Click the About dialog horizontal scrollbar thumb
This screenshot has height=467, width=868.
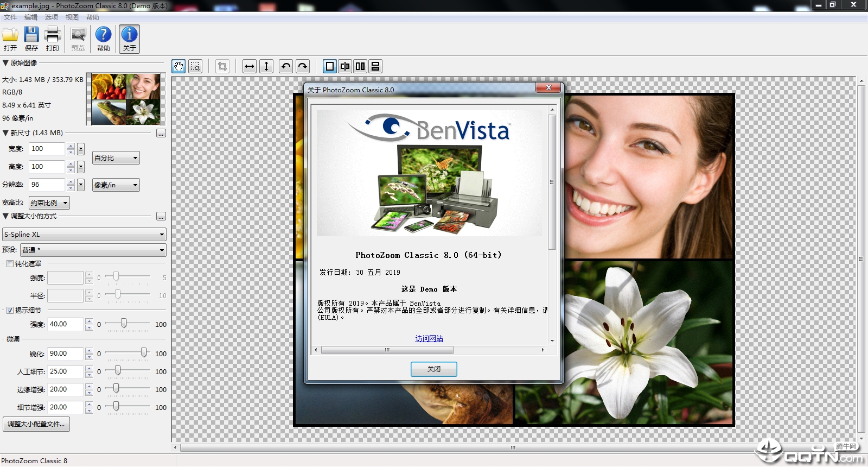click(x=387, y=350)
